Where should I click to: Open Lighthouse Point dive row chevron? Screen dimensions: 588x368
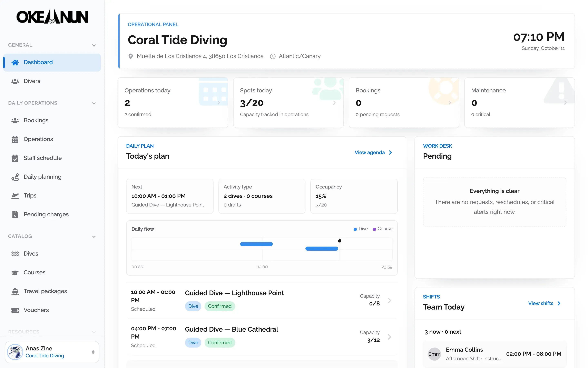390,301
